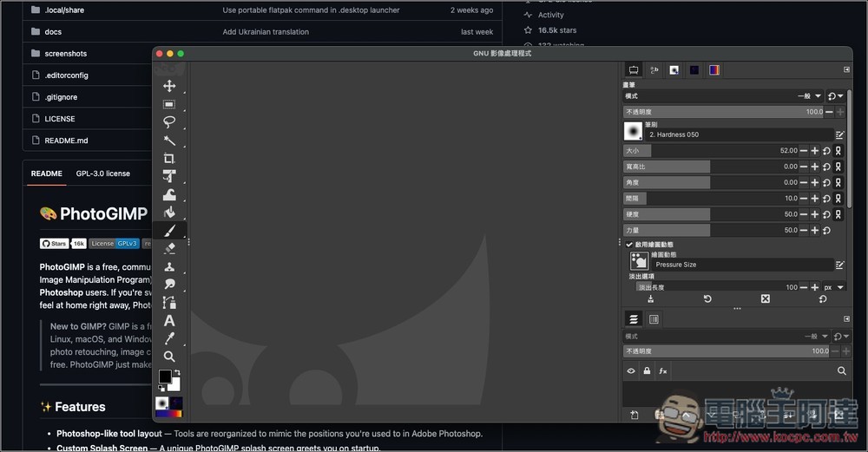Toggle link for 間隔 spacing row

[x=838, y=198]
